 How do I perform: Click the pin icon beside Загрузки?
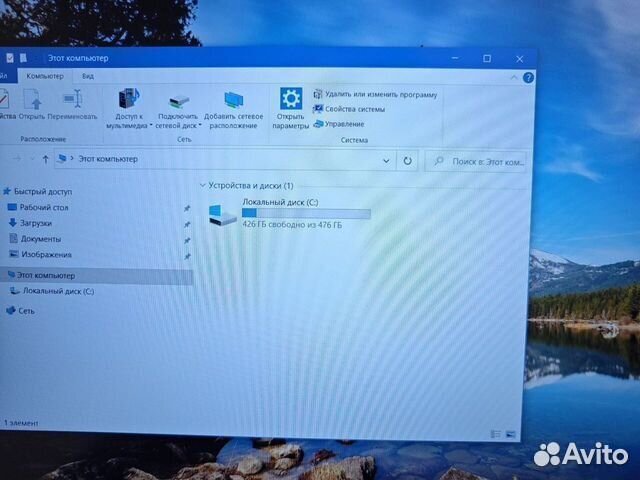point(187,224)
